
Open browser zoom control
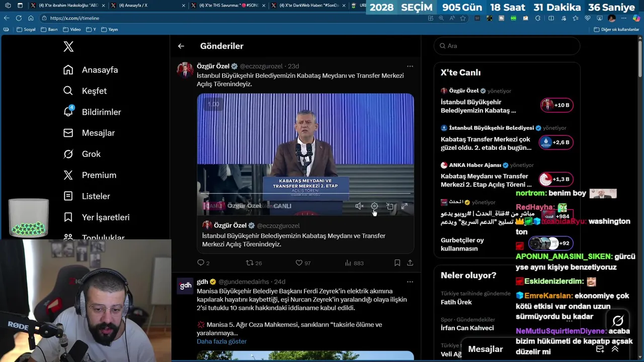click(441, 18)
